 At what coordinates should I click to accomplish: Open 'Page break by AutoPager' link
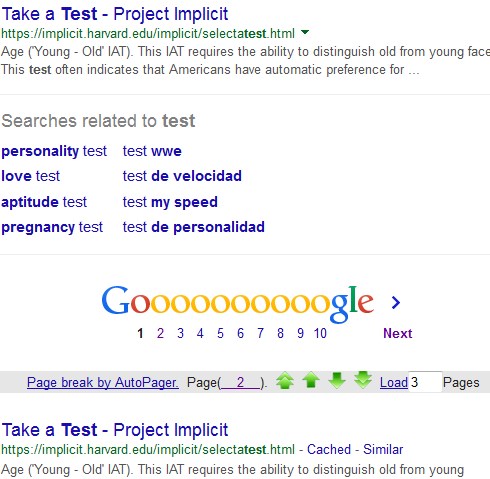[x=103, y=382]
